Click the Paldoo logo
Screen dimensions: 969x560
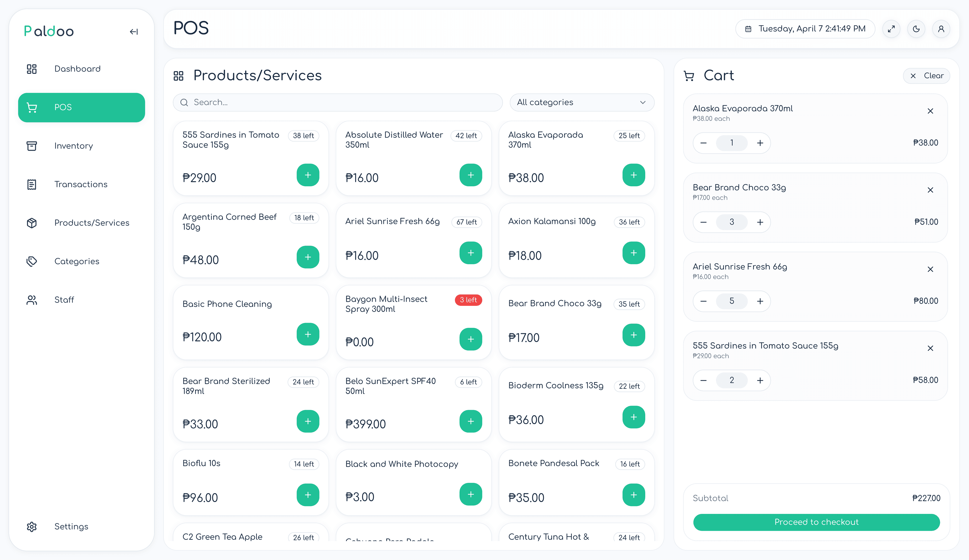coord(49,31)
